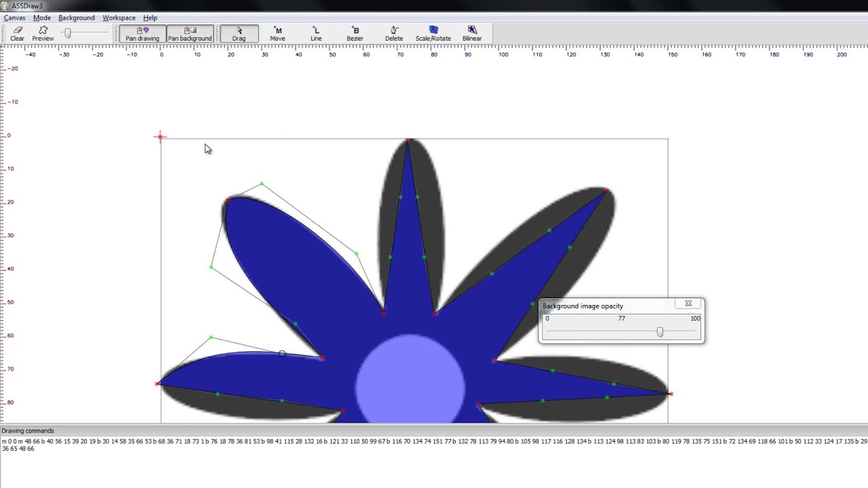Open the Canvas menu
The image size is (868, 488).
coord(15,18)
